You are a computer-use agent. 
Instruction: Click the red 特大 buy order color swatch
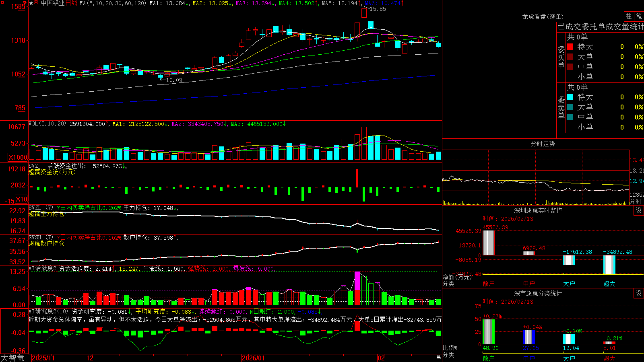click(x=570, y=47)
